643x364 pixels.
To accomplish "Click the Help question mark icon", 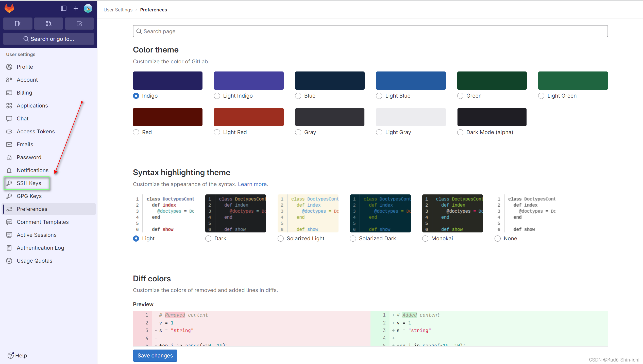I will pos(11,355).
